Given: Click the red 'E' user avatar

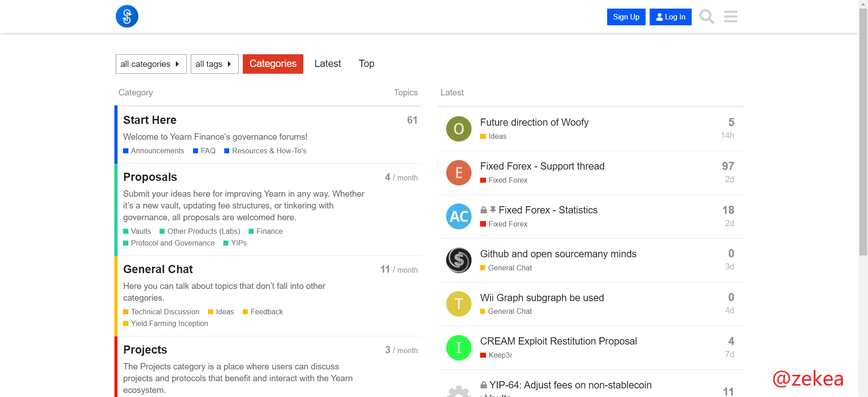Looking at the screenshot, I should [x=459, y=173].
